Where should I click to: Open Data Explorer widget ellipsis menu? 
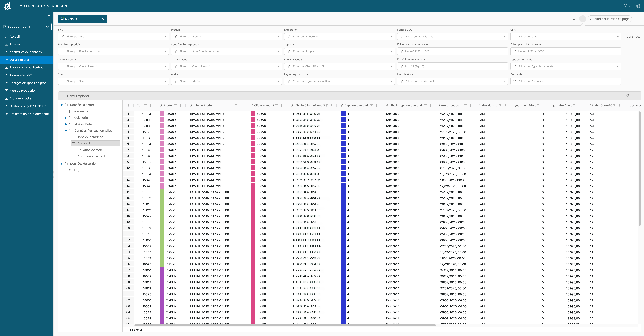pos(635,96)
